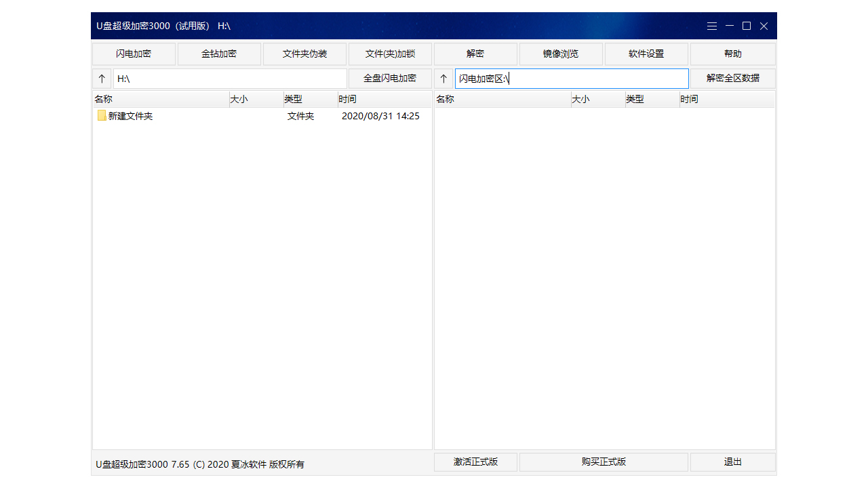Open 镜像浏览
The image size is (868, 488).
click(x=561, y=54)
